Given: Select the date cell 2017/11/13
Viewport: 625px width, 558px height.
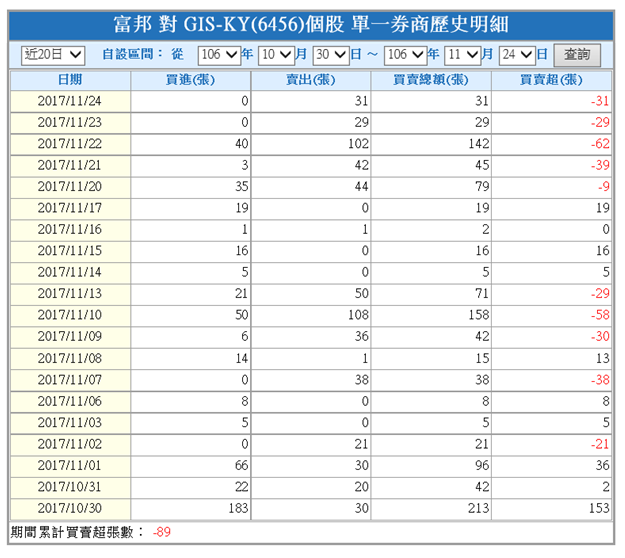Looking at the screenshot, I should pos(70,294).
